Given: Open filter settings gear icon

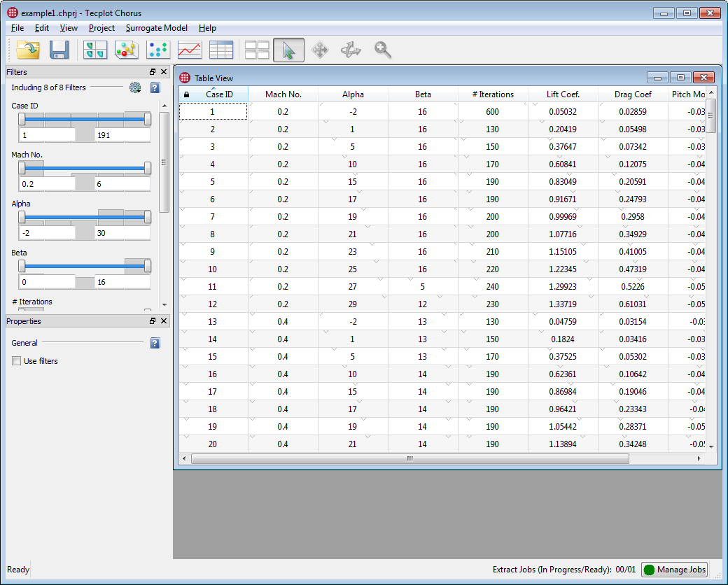Looking at the screenshot, I should 135,87.
